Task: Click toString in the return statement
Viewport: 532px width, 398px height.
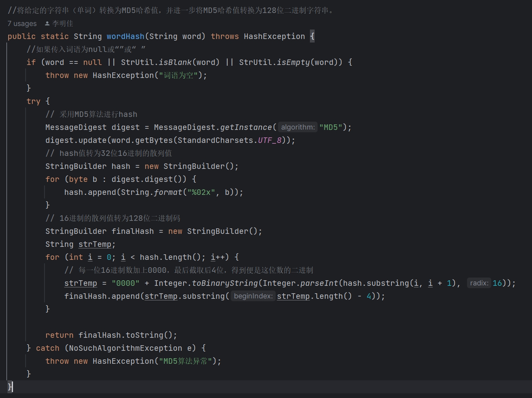Action: point(145,335)
